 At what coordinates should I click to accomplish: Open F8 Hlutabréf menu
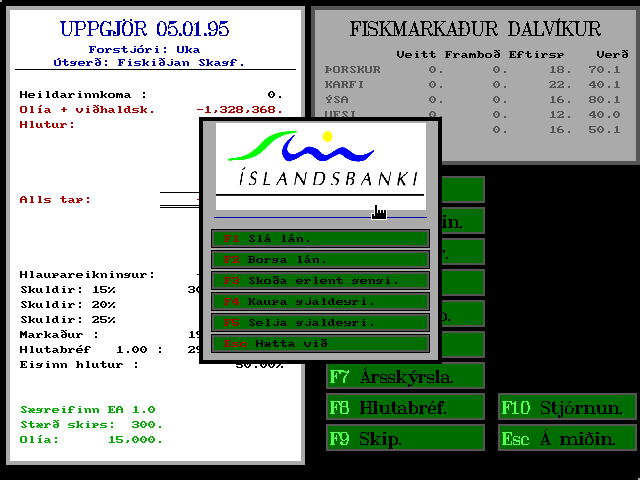405,407
